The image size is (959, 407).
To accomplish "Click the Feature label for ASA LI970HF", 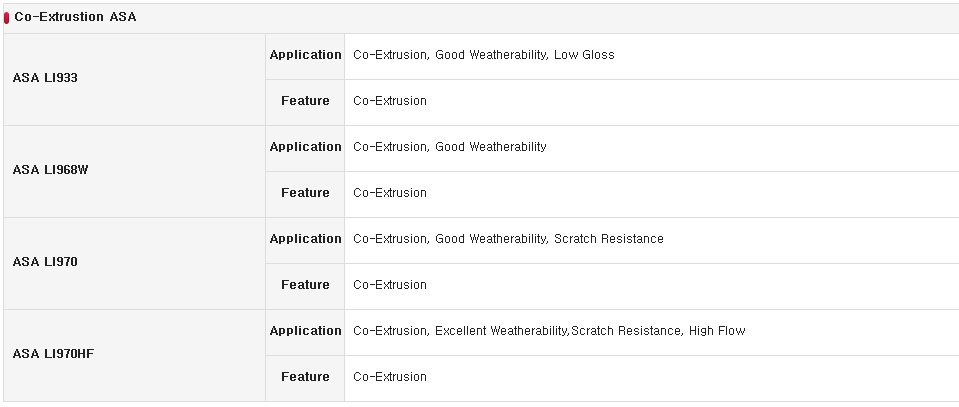I will (x=305, y=376).
